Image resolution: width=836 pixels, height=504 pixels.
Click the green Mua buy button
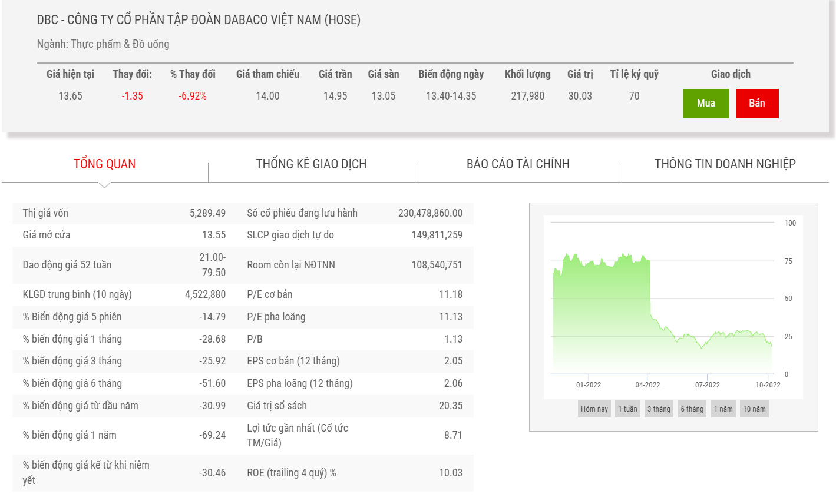click(x=705, y=104)
